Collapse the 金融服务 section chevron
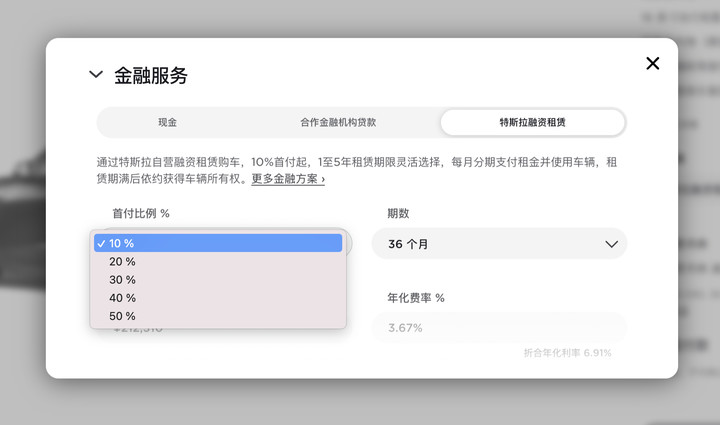 96,74
